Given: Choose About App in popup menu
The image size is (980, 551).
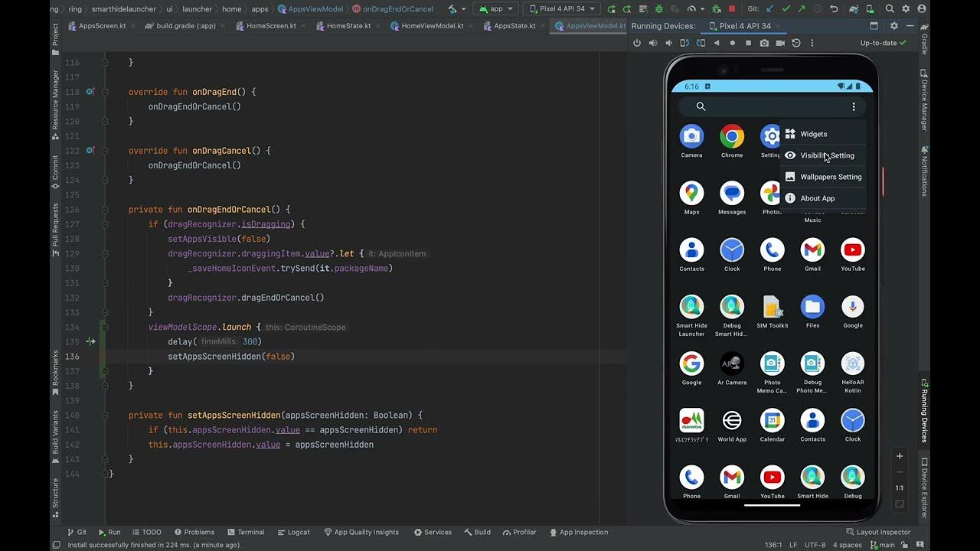Looking at the screenshot, I should point(823,198).
